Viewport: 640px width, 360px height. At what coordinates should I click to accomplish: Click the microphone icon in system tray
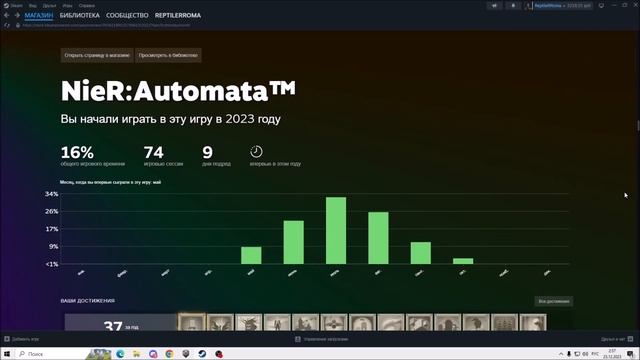[x=569, y=354]
